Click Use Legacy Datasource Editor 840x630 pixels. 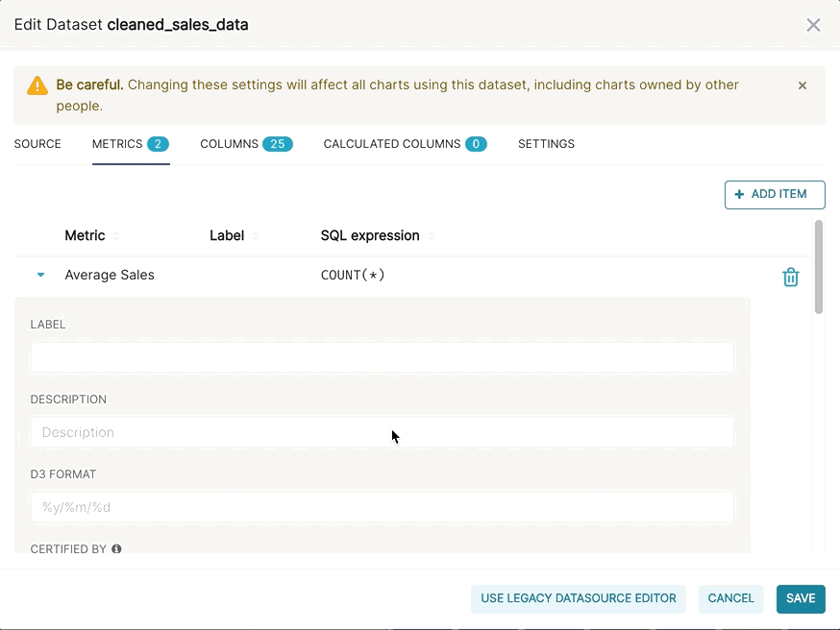pos(578,598)
